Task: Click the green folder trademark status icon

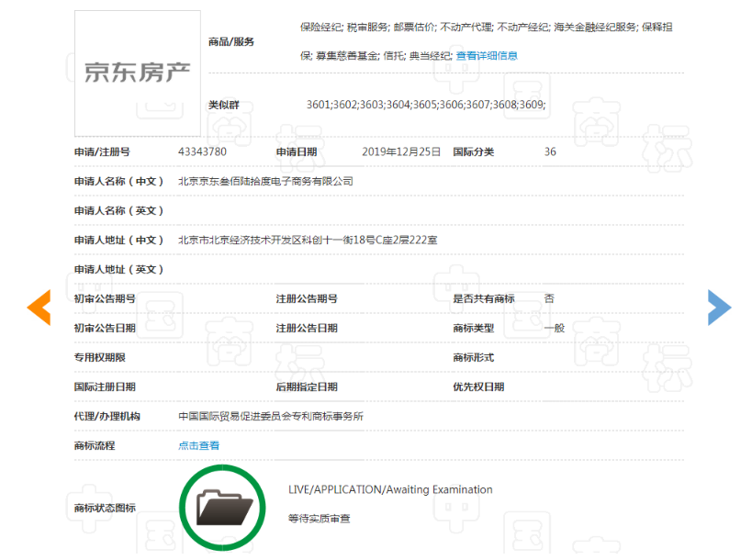Action: point(222,508)
